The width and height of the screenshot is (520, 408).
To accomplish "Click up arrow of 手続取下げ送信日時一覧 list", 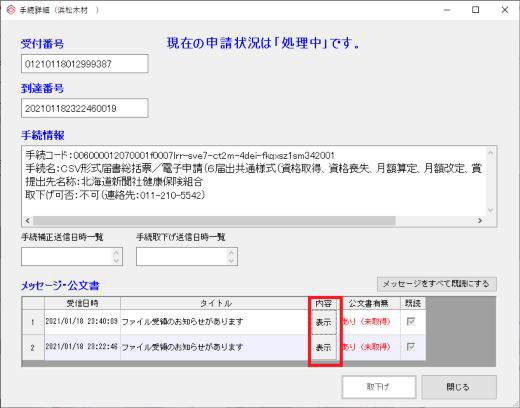I will pyautogui.click(x=231, y=253).
